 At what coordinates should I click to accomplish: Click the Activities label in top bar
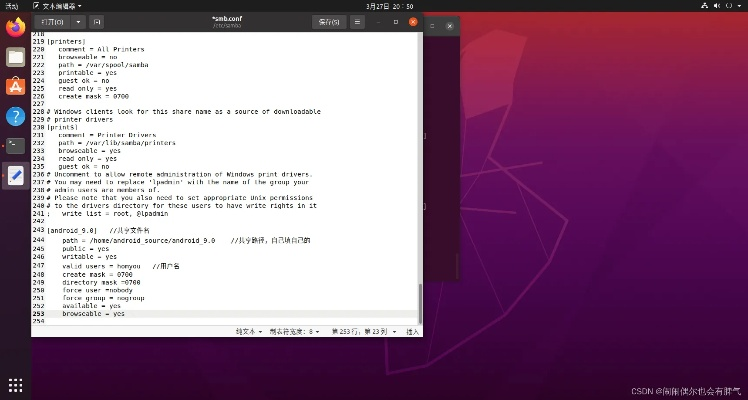click(12, 6)
